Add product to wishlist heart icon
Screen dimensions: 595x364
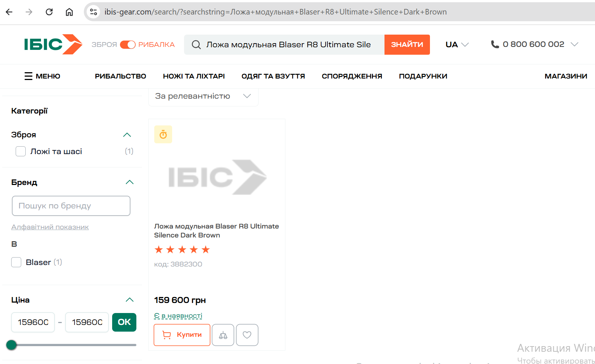(247, 335)
